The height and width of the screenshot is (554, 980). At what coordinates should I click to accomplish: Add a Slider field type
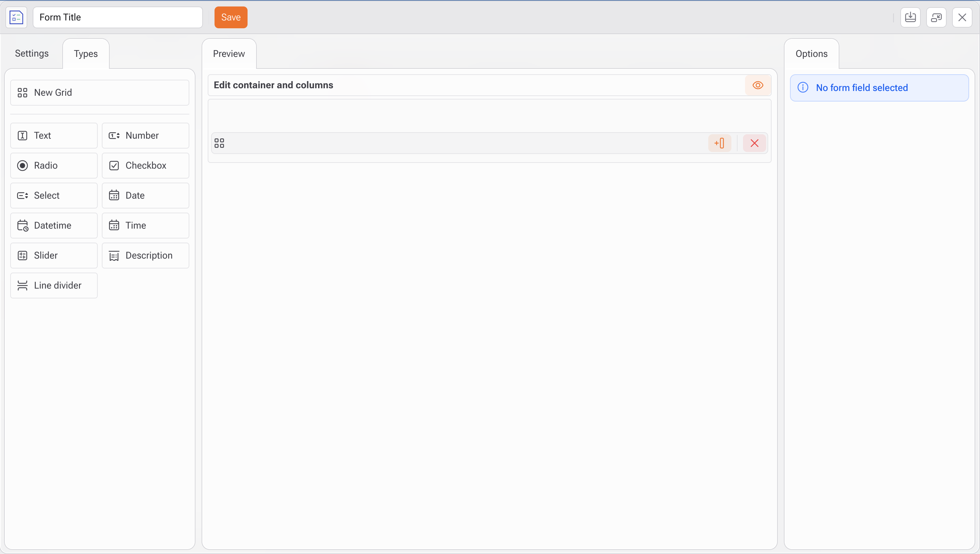click(x=54, y=256)
